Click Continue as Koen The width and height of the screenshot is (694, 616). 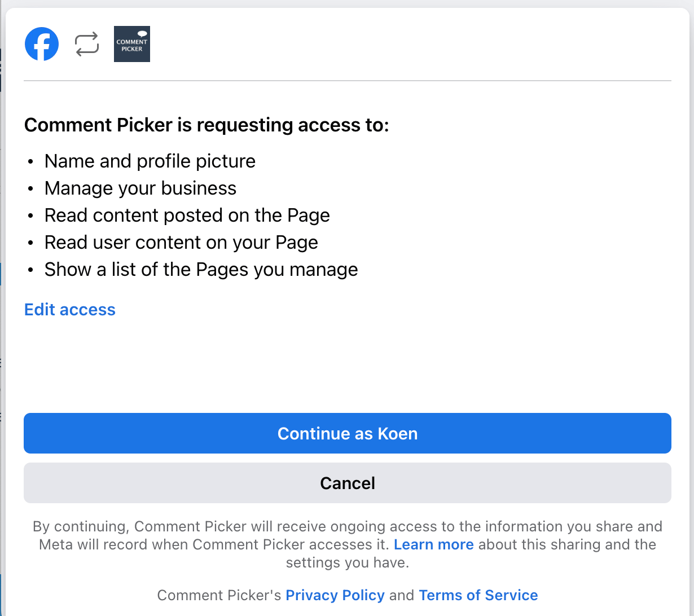(347, 433)
